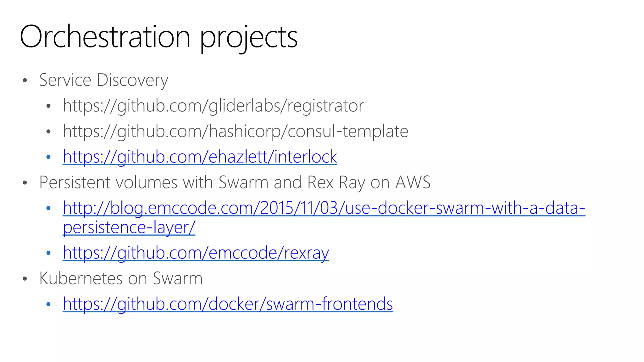Open the ehazlett interlock GitHub link
Viewport: 644px width, 362px height.
click(200, 157)
